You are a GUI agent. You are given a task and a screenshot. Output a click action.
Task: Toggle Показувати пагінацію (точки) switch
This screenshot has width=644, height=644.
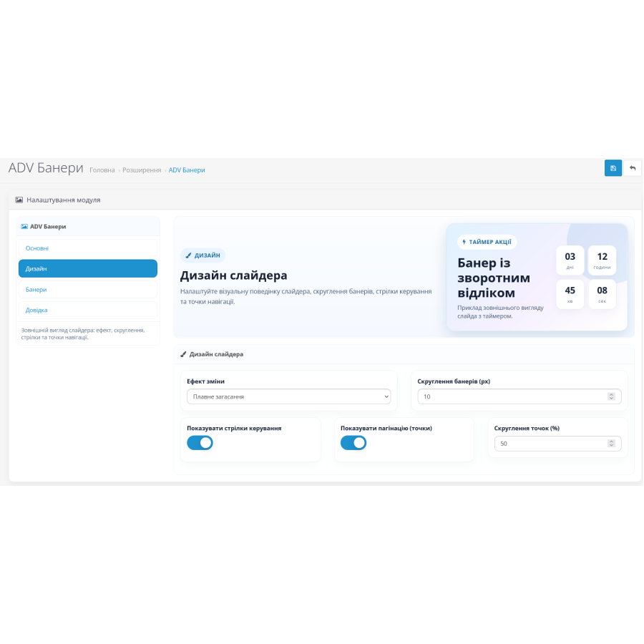(353, 443)
